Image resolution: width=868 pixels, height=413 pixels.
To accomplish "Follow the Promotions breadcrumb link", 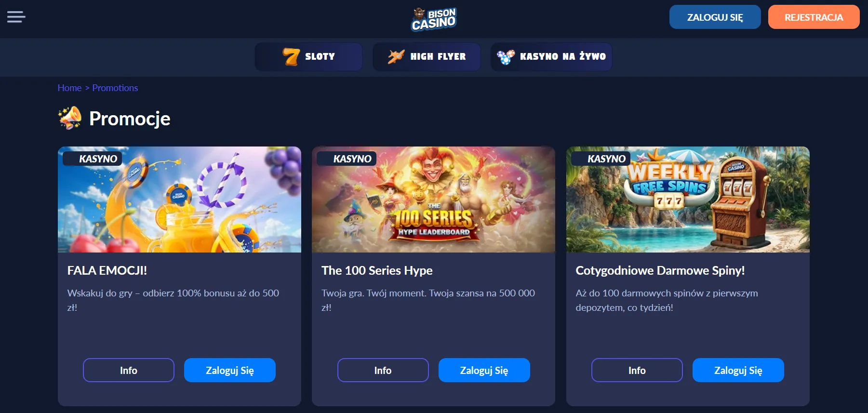I will click(x=115, y=88).
